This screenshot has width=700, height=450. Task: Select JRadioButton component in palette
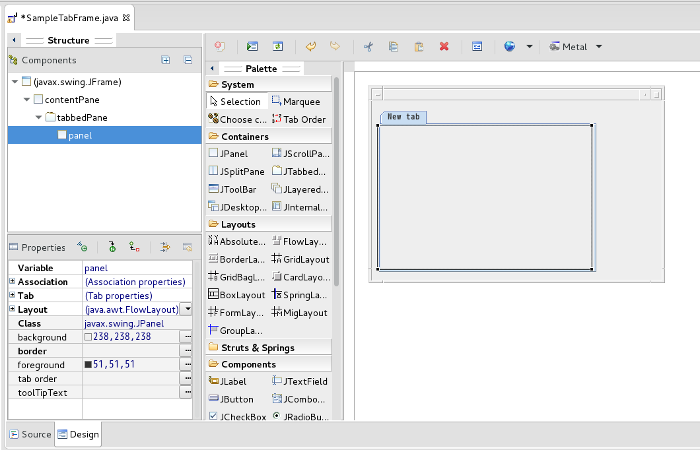pyautogui.click(x=300, y=417)
